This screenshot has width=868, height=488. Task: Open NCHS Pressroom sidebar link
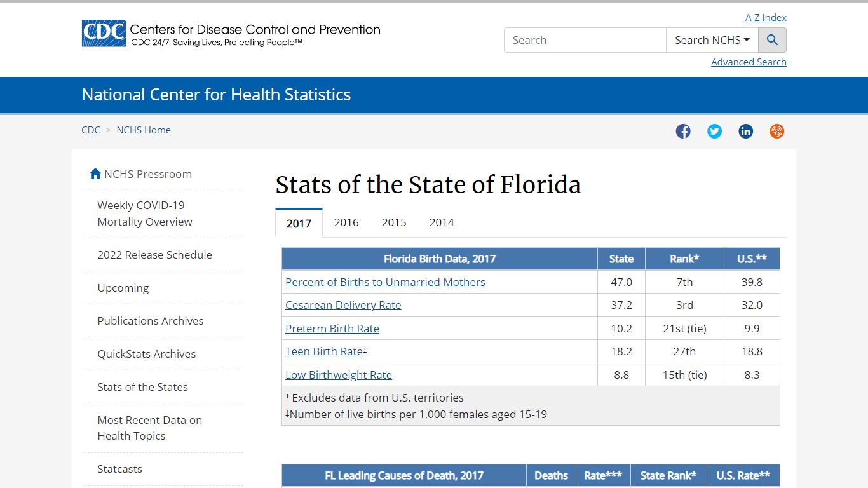pyautogui.click(x=148, y=174)
